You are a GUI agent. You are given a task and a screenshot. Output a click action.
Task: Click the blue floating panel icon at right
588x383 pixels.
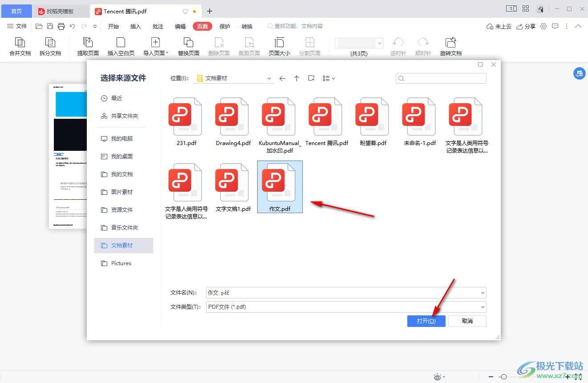pyautogui.click(x=579, y=74)
